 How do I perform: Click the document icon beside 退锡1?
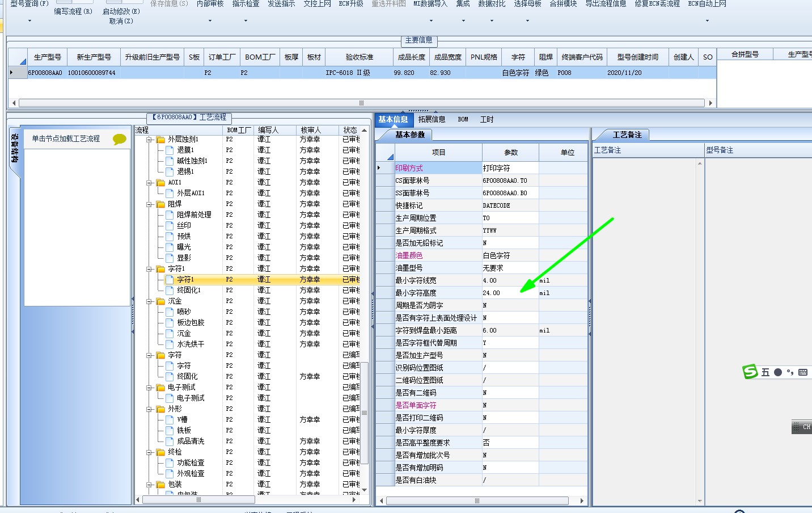click(170, 171)
